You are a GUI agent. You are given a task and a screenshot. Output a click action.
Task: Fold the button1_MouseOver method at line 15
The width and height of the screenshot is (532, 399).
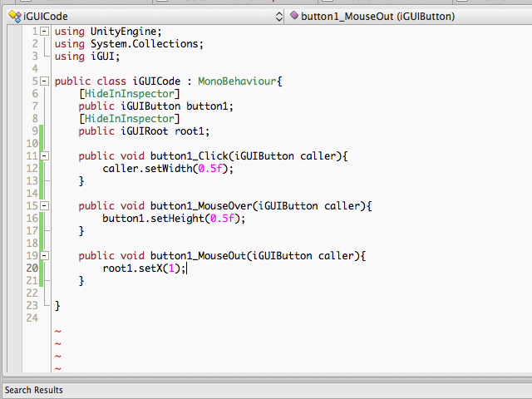pyautogui.click(x=44, y=206)
